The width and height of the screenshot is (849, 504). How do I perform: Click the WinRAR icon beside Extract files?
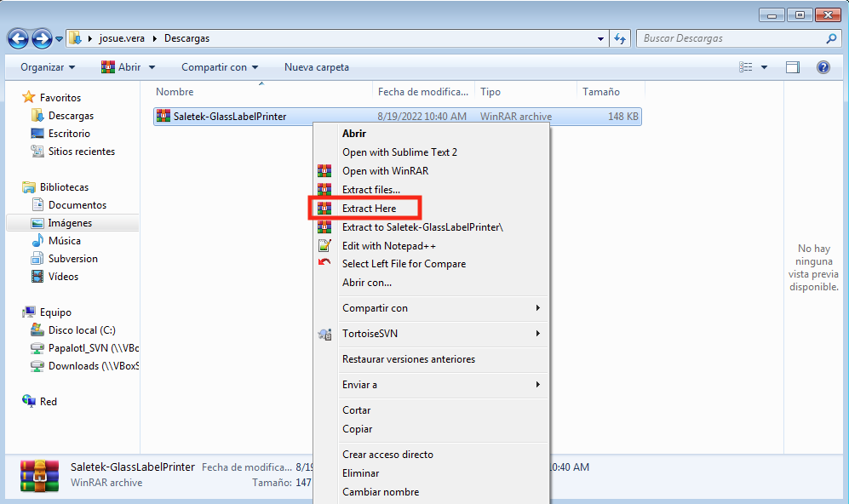tap(324, 189)
